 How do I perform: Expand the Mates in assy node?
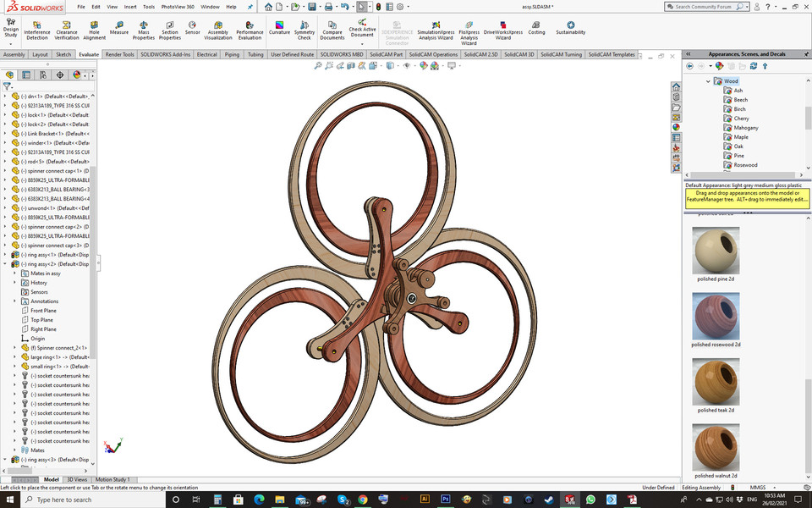13,273
